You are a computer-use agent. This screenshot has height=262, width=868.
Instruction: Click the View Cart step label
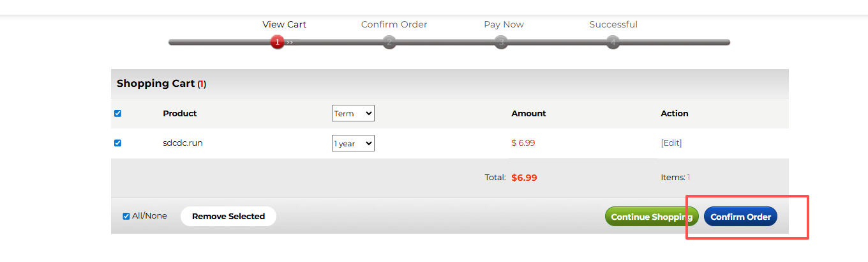[284, 24]
